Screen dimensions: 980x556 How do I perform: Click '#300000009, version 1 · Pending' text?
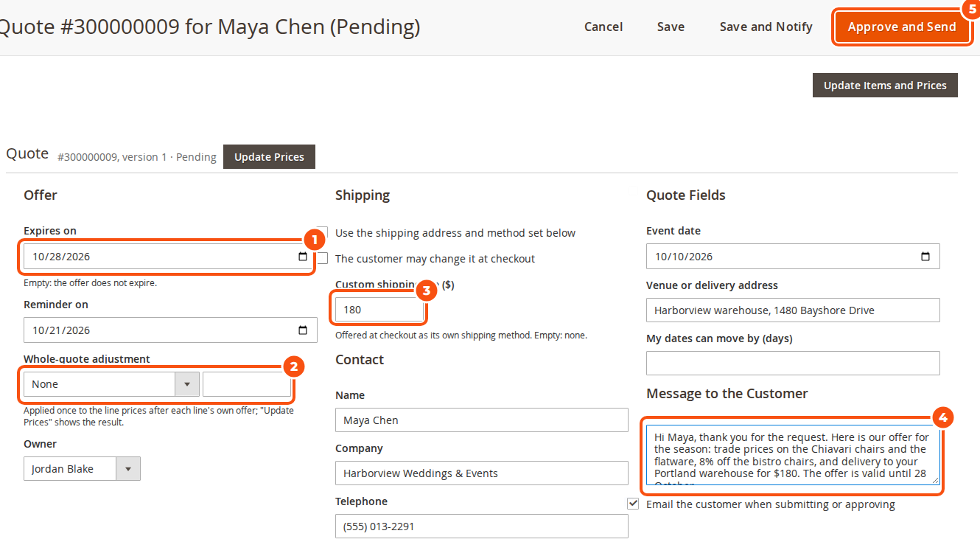[137, 157]
